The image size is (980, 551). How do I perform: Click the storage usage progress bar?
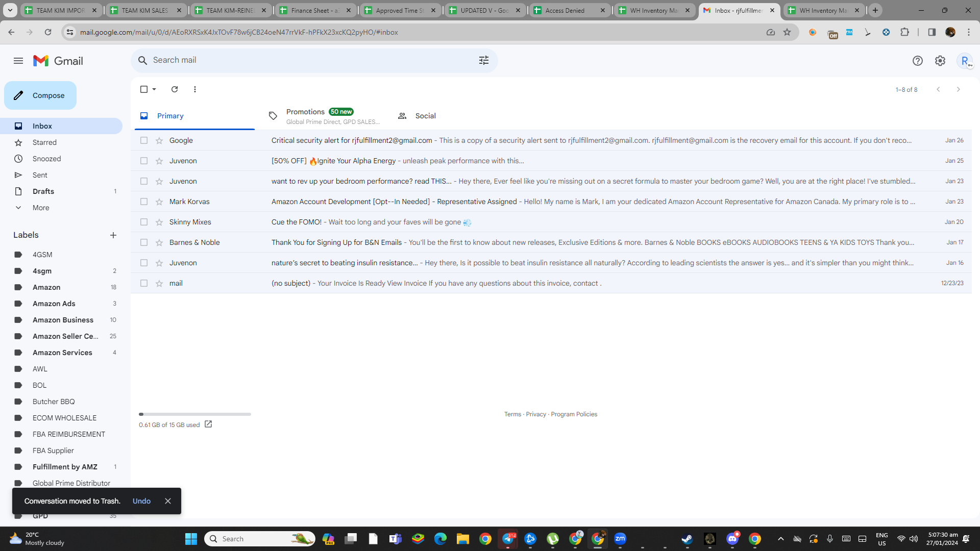pos(195,414)
